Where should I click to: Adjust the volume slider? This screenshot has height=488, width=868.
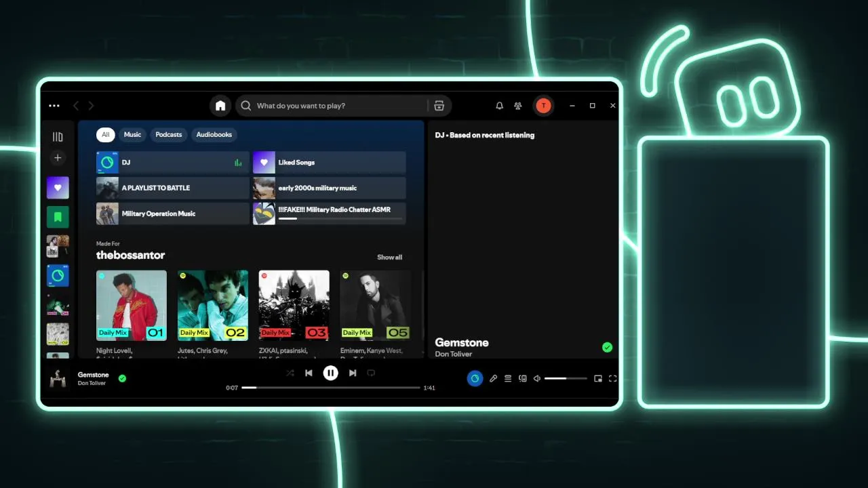click(566, 378)
